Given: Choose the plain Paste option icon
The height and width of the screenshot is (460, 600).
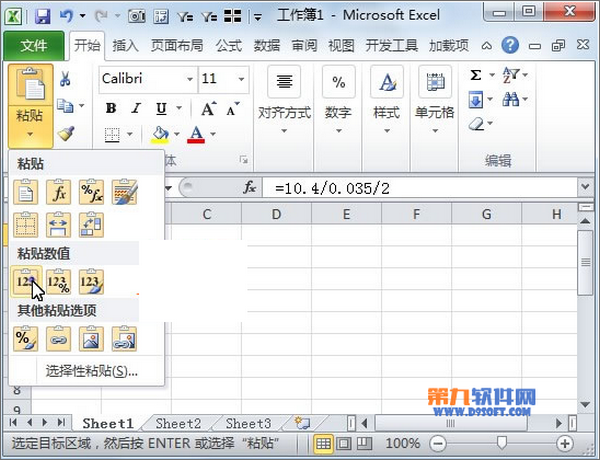Looking at the screenshot, I should coord(26,192).
